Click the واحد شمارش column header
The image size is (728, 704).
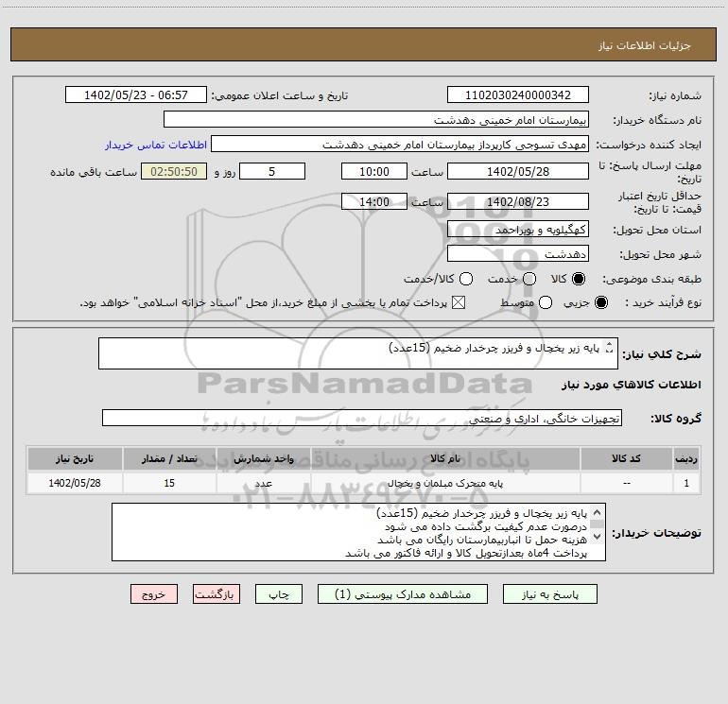click(x=263, y=458)
